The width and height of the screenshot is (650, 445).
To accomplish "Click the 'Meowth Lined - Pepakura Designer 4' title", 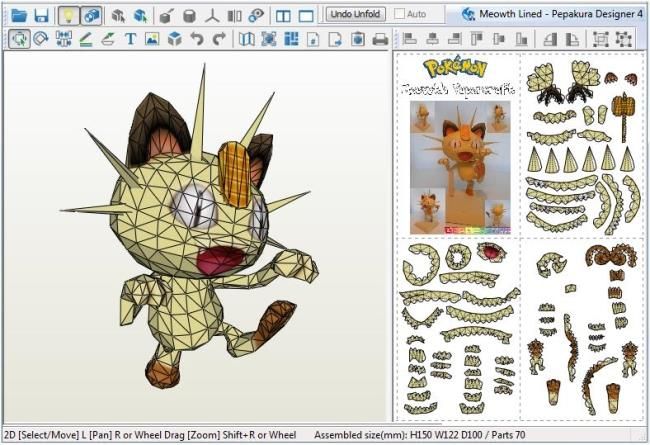I will point(560,14).
